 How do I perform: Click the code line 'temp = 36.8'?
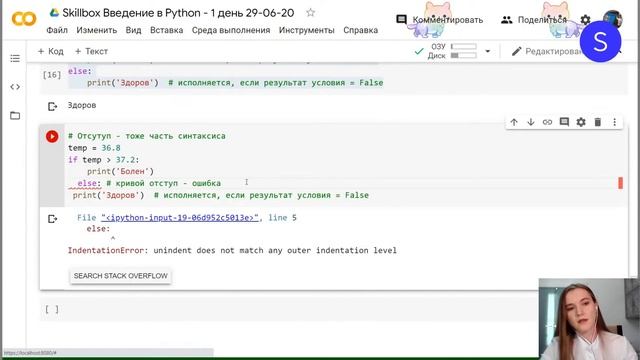coord(94,148)
